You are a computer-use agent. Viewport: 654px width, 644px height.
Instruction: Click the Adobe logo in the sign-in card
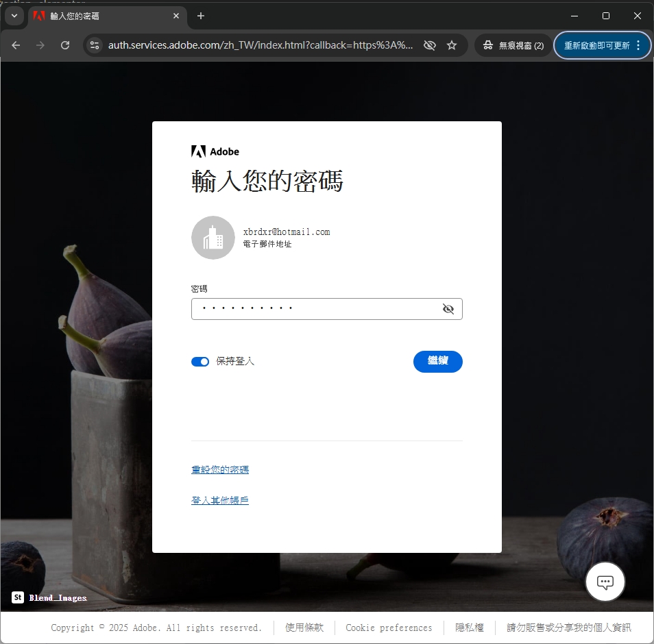coord(215,151)
